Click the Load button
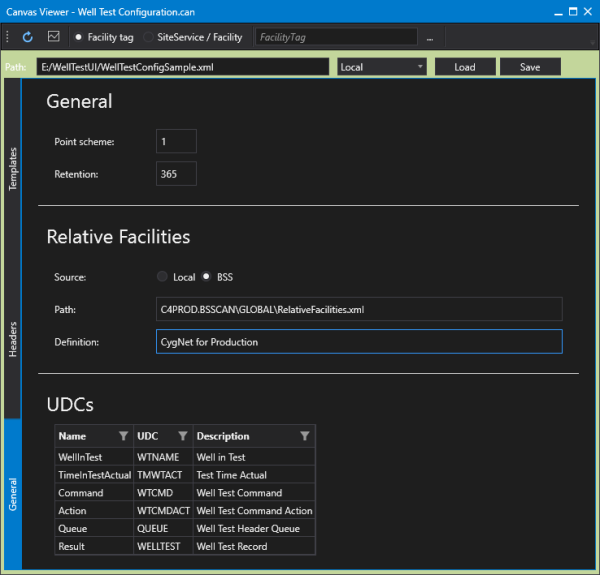 tap(465, 67)
